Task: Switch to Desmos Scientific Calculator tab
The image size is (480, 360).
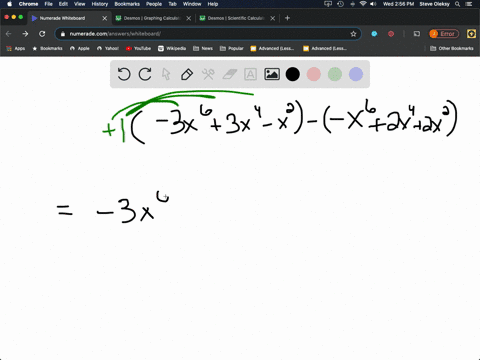Action: point(236,18)
